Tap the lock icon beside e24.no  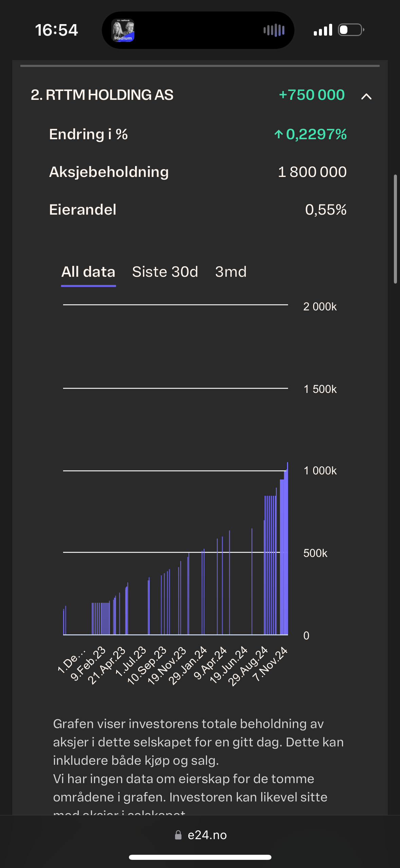tap(178, 835)
